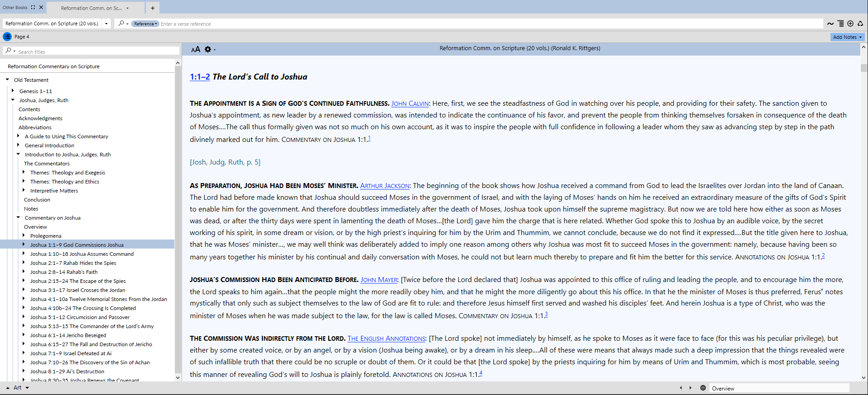Screen dimensions: 868x395
Task: Expand A Guide to Using This Commentary
Action: (18, 136)
